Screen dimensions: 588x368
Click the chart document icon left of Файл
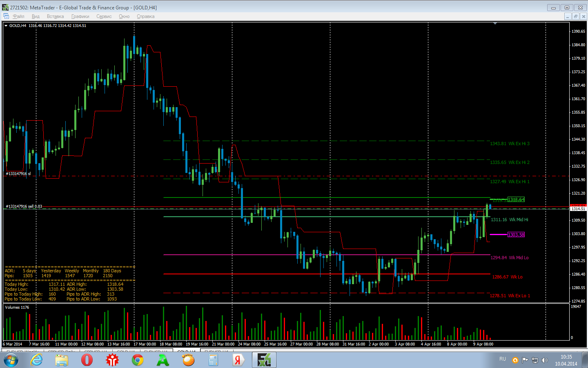point(6,16)
